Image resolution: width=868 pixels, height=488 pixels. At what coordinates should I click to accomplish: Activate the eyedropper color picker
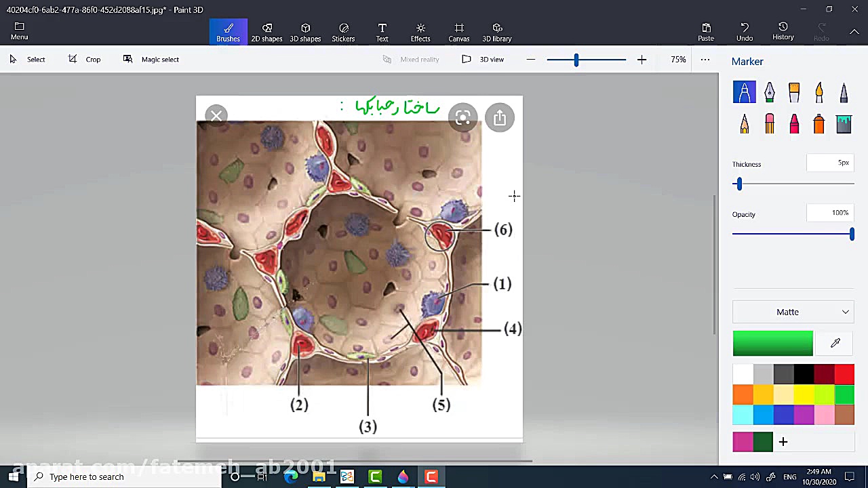point(835,344)
